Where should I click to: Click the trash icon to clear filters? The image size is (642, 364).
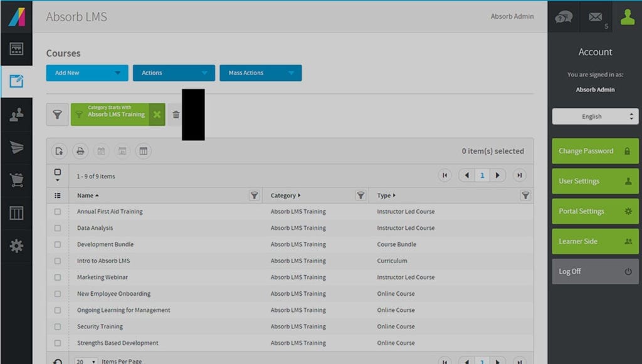(176, 115)
